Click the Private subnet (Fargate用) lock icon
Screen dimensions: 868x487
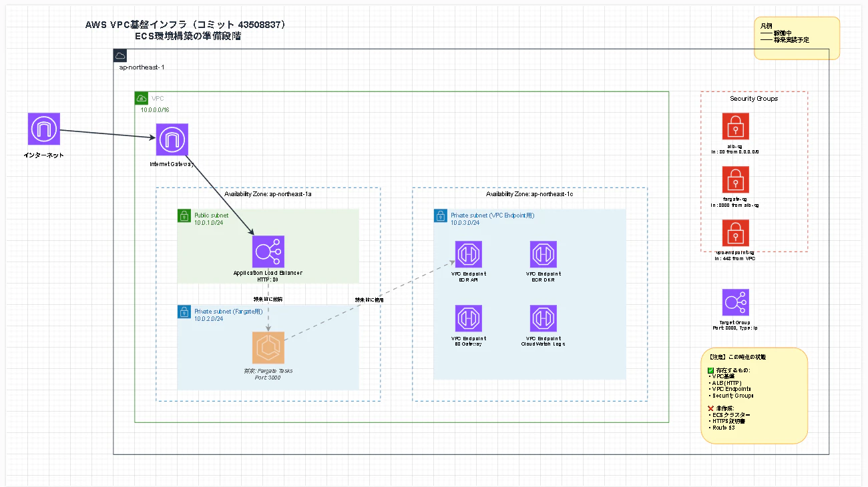[x=184, y=312]
